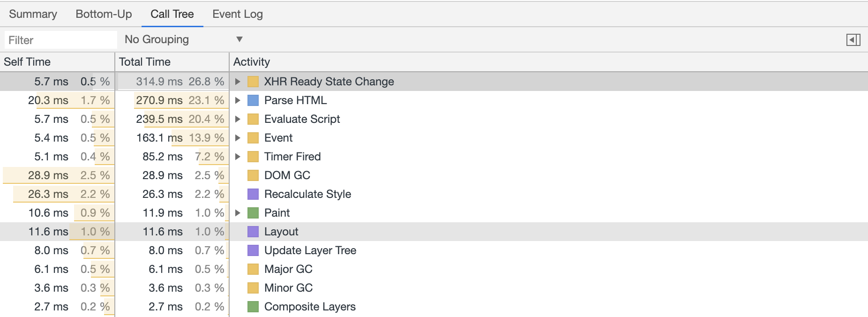
Task: Sort results by the Total Time column
Action: point(145,61)
